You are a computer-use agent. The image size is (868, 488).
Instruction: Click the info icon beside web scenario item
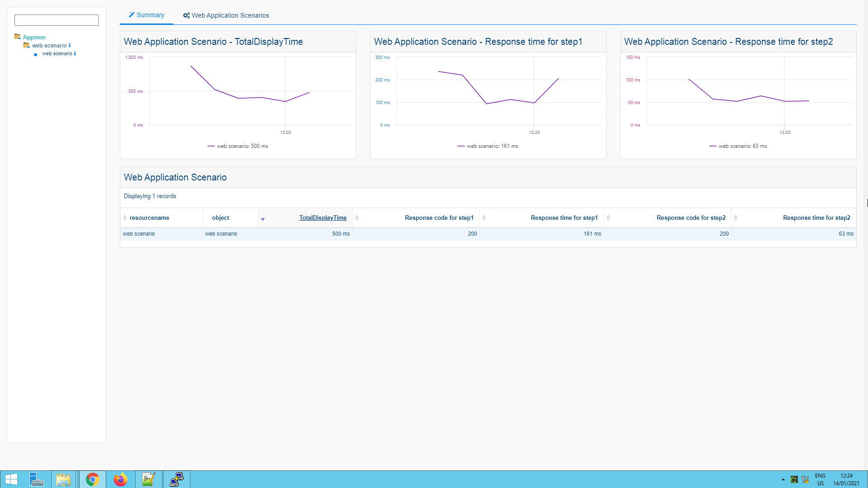point(75,53)
